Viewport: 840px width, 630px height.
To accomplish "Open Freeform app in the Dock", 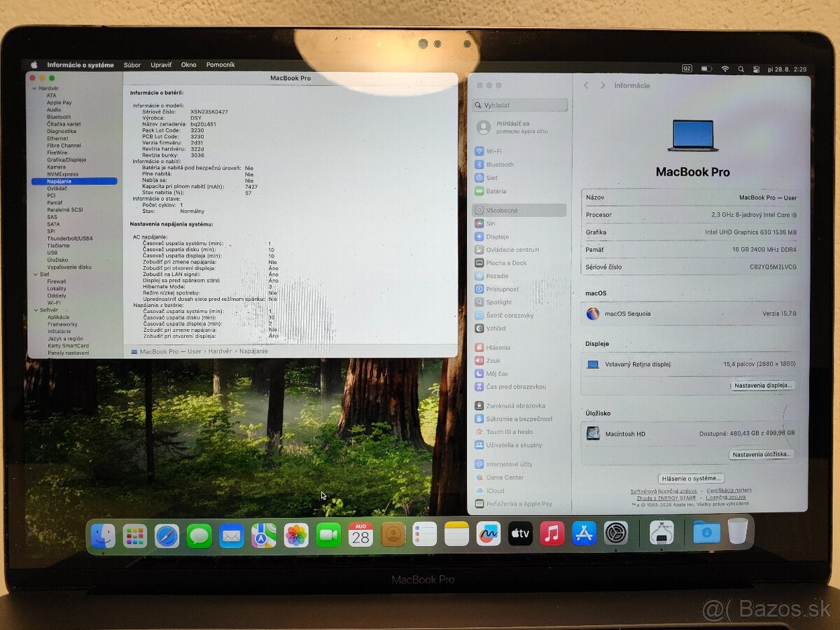I will pyautogui.click(x=489, y=534).
